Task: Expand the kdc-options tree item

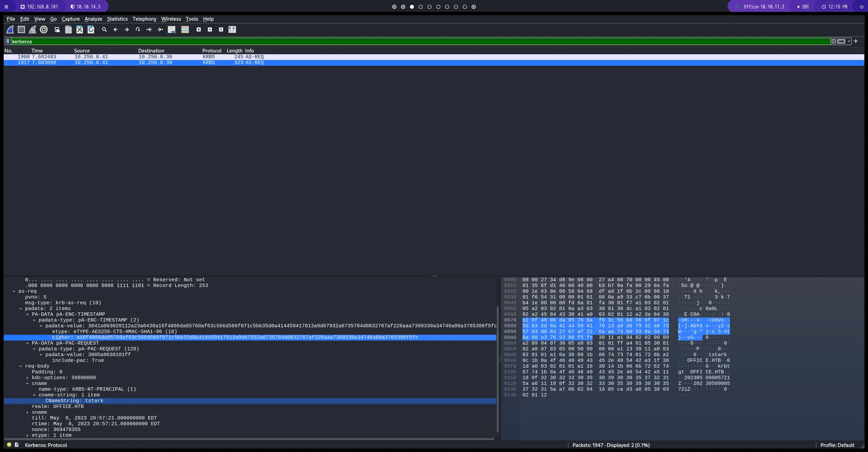Action: click(27, 378)
